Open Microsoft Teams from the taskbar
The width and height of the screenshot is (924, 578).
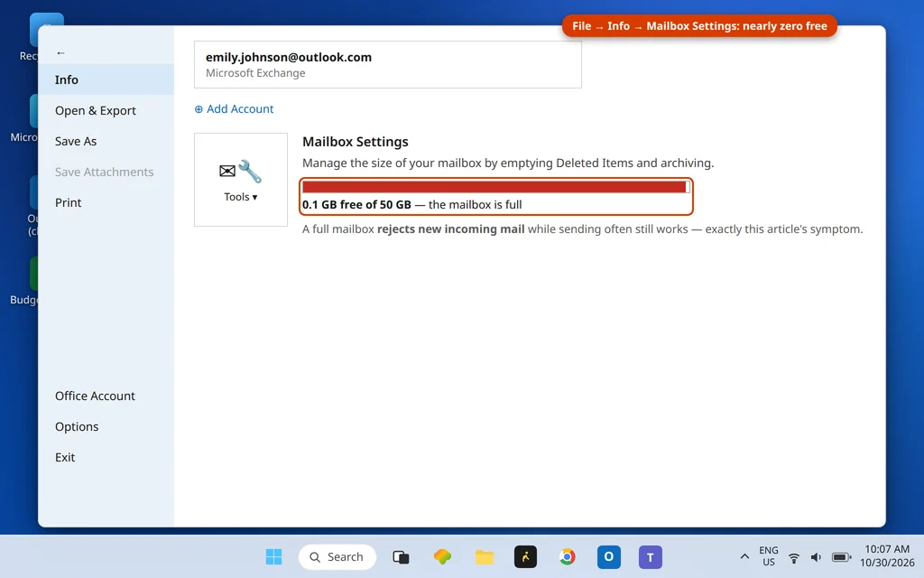(x=651, y=556)
